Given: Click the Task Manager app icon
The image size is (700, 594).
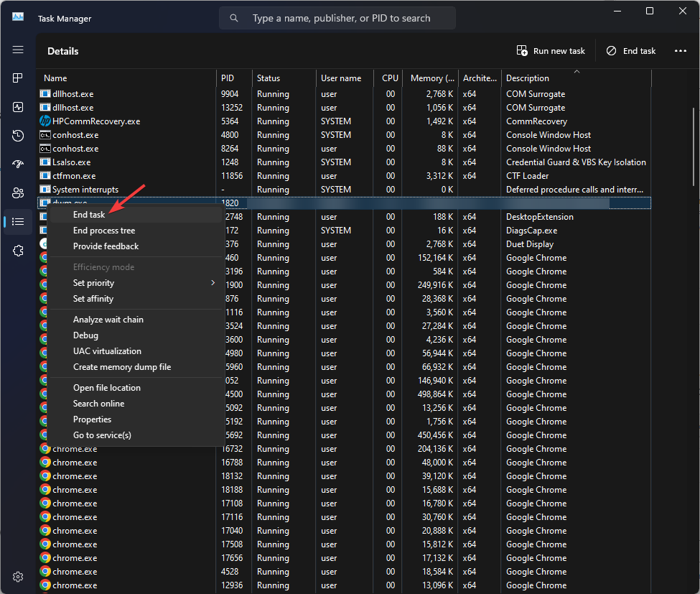Looking at the screenshot, I should pos(18,17).
